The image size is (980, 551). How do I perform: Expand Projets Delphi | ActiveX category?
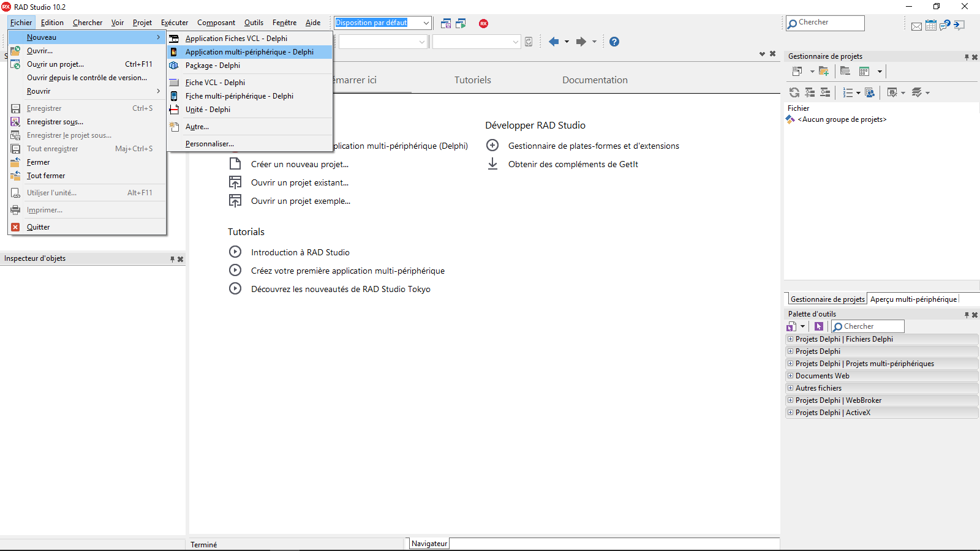pos(790,412)
